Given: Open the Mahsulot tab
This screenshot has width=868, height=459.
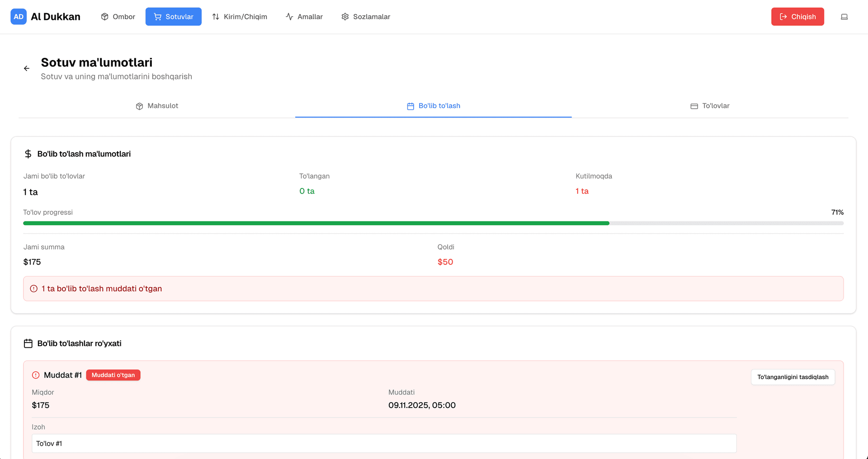Looking at the screenshot, I should point(157,106).
